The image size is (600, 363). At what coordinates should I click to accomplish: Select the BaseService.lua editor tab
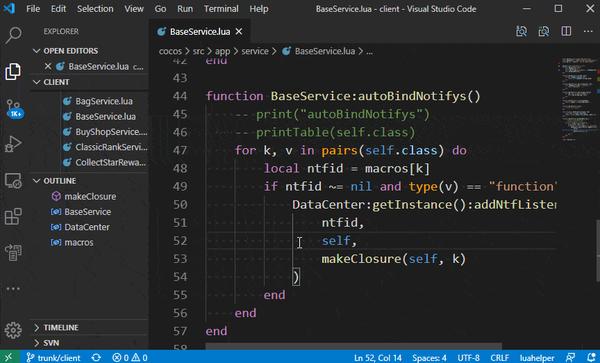tap(199, 31)
